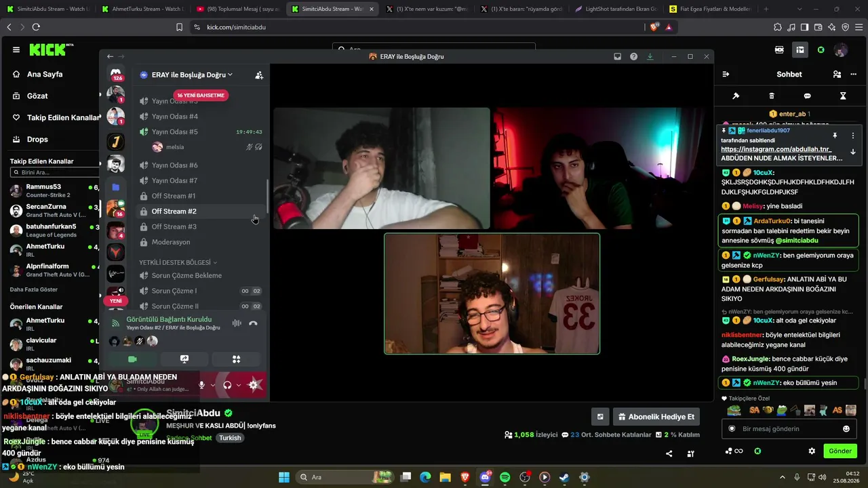Open Gözat in the Kick sidebar
Image resolution: width=868 pixels, height=488 pixels.
37,96
